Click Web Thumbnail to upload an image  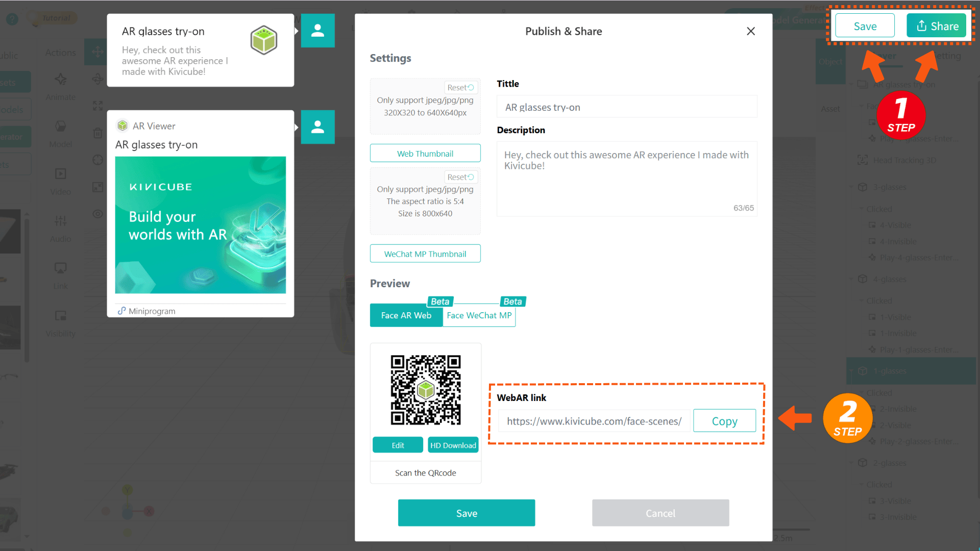pos(425,153)
